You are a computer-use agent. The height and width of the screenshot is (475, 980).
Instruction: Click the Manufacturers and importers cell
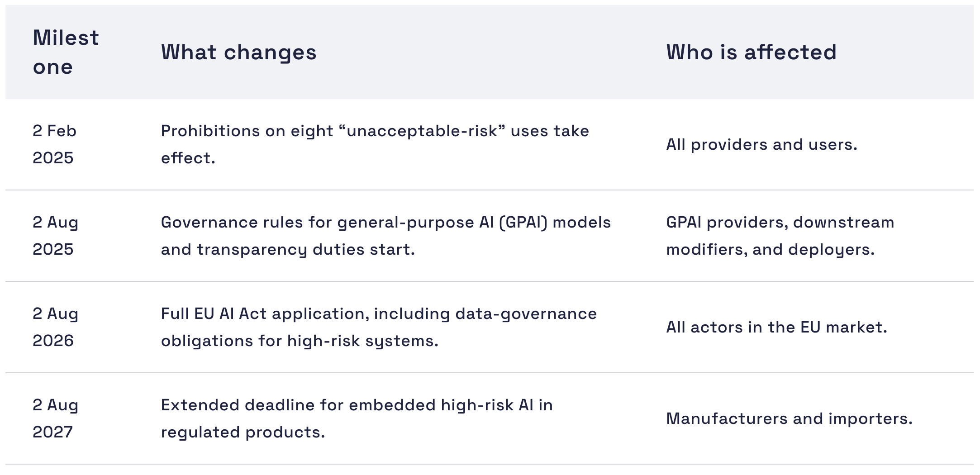[x=790, y=419]
